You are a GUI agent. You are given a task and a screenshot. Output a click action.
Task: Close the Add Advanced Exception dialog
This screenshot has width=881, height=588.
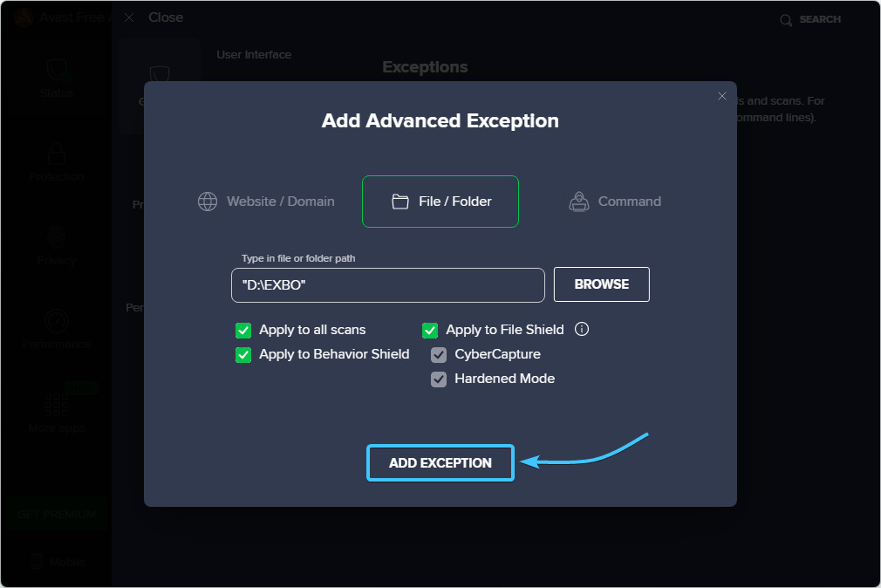721,96
